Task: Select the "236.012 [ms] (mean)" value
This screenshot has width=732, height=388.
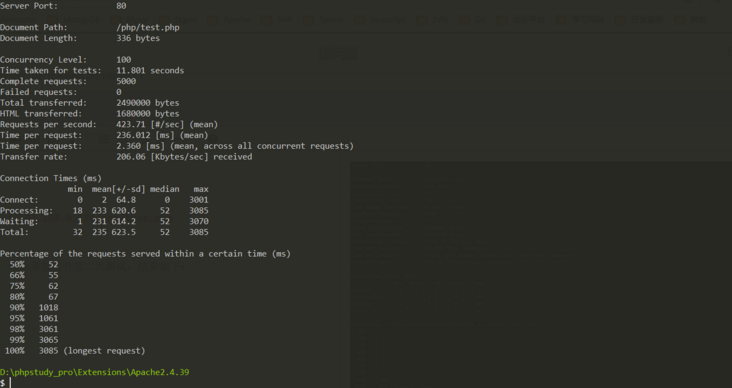Action: pos(162,135)
